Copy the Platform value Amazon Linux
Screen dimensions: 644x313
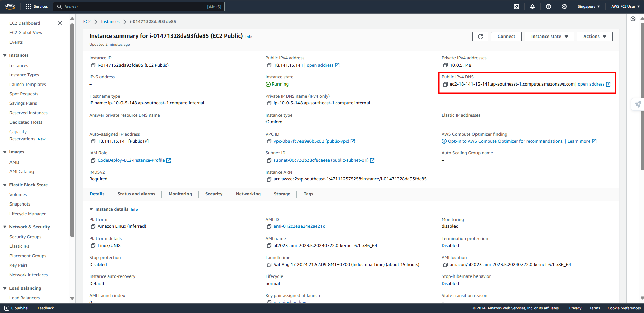coord(93,226)
